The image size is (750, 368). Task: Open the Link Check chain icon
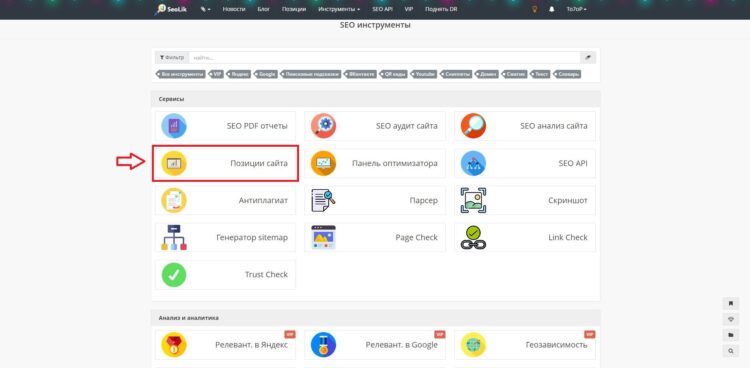[473, 237]
